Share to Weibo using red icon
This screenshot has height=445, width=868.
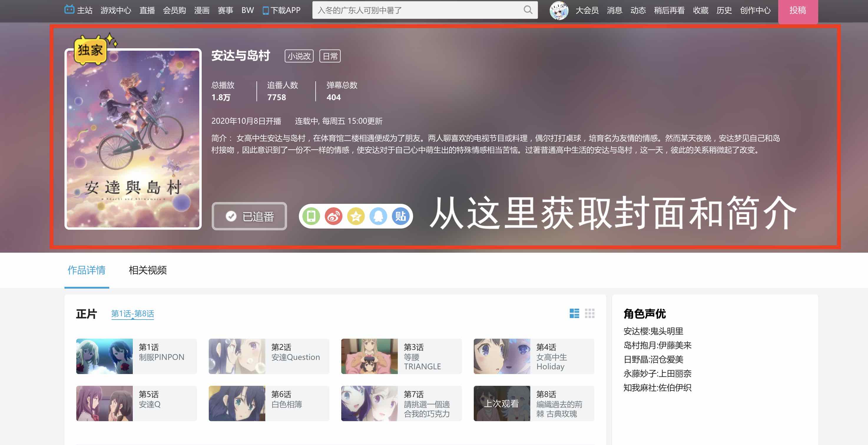(x=333, y=216)
